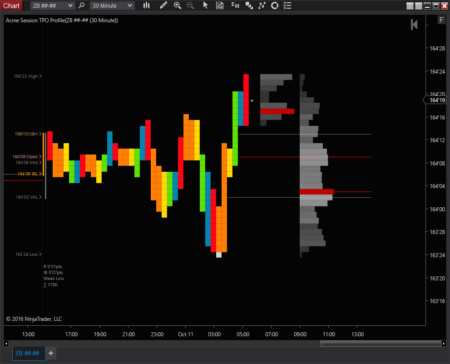450x364 pixels.
Task: Toggle the chart trader icon
Action: pyautogui.click(x=235, y=5)
